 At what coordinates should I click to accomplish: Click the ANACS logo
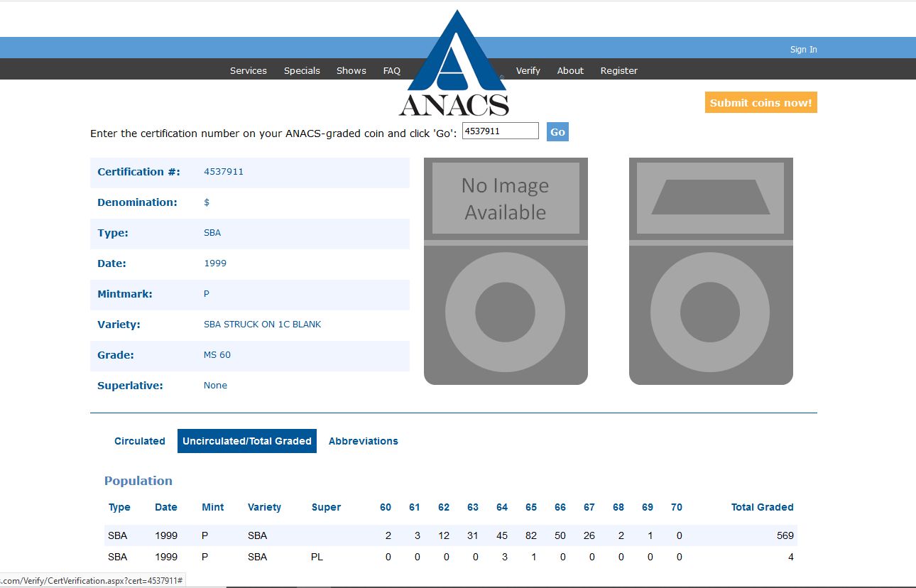(454, 63)
